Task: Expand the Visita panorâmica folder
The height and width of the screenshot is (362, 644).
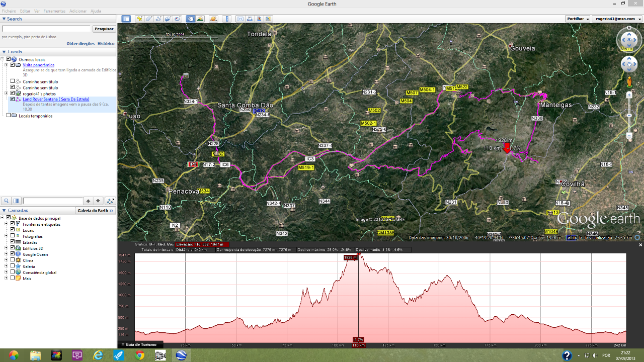Action: tap(6, 65)
